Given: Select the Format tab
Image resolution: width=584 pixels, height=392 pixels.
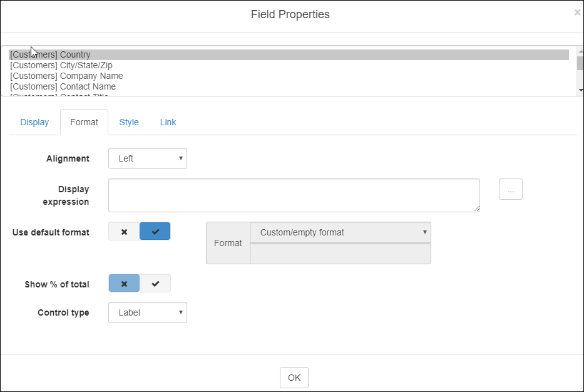Looking at the screenshot, I should point(84,122).
